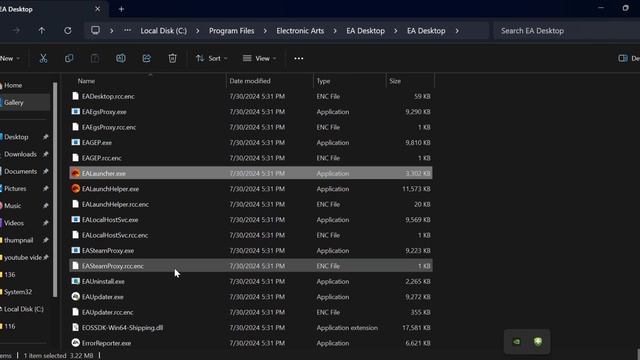Click the ErrorReporter.exe icon

tap(76, 343)
